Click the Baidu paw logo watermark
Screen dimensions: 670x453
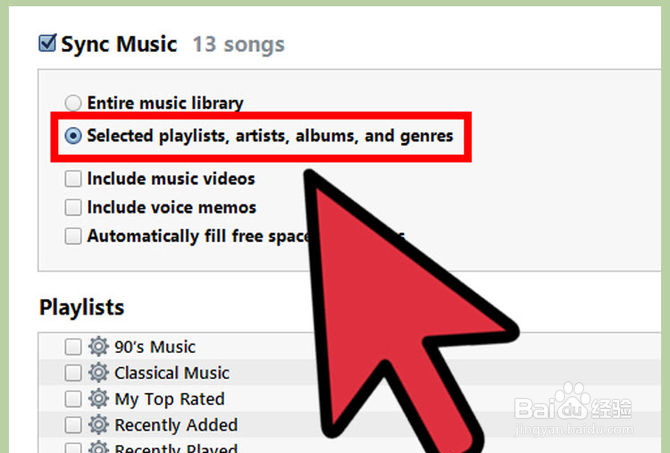point(573,402)
